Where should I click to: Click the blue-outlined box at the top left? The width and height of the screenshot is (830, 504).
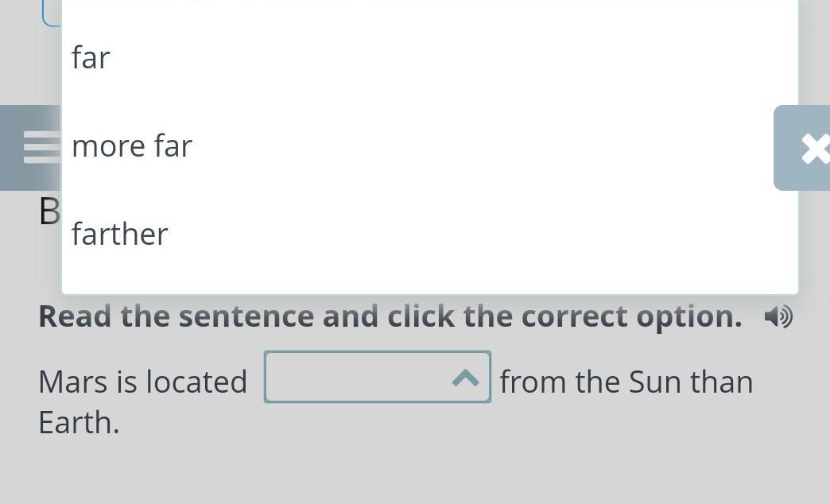click(x=52, y=14)
